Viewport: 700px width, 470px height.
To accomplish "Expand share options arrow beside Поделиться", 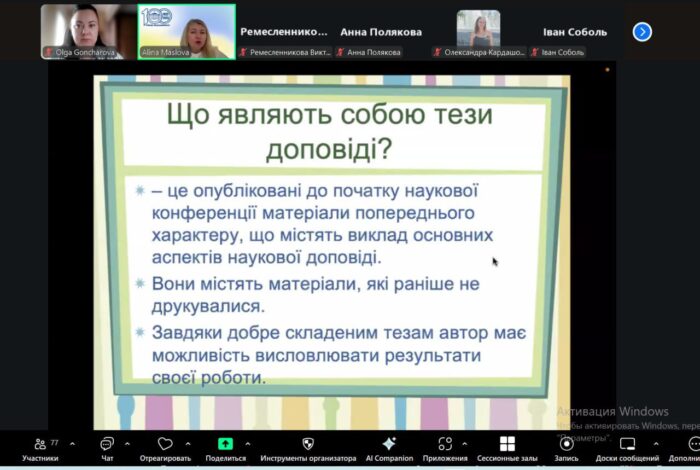I will [x=249, y=443].
